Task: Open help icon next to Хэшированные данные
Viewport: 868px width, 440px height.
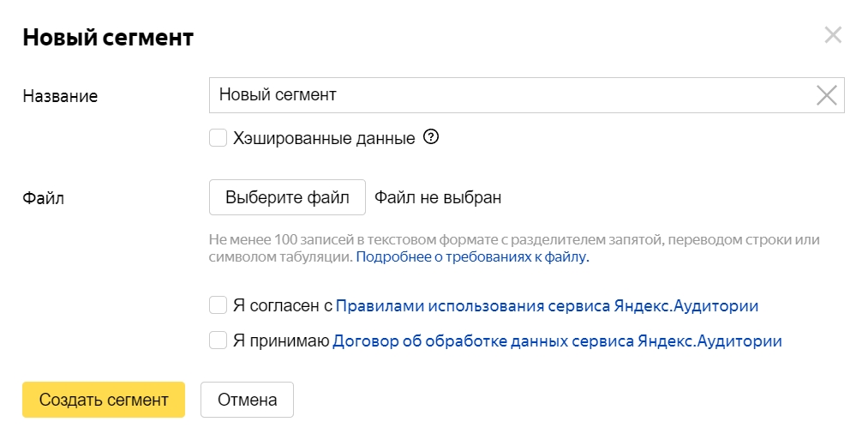Action: [431, 137]
